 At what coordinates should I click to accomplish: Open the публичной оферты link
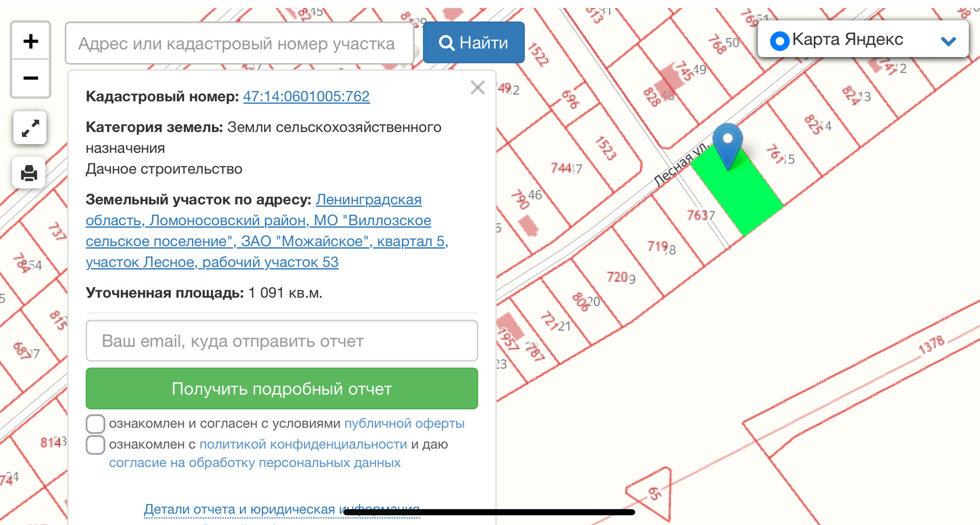point(404,423)
